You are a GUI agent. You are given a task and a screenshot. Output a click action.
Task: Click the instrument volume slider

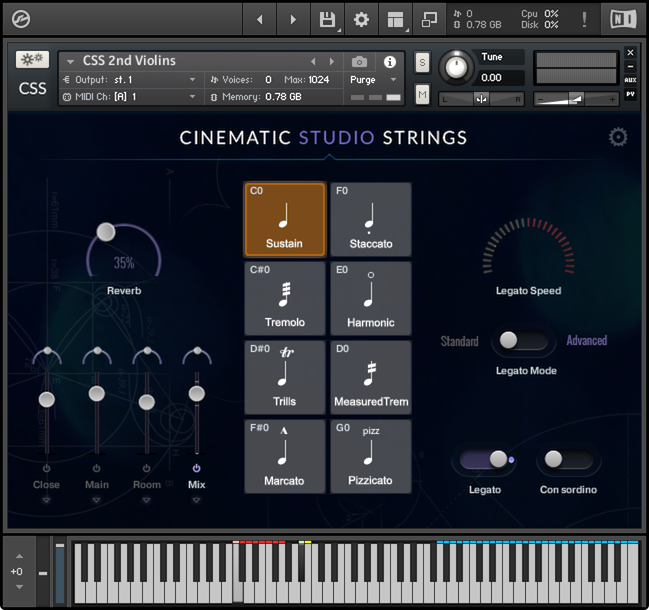pos(576,99)
